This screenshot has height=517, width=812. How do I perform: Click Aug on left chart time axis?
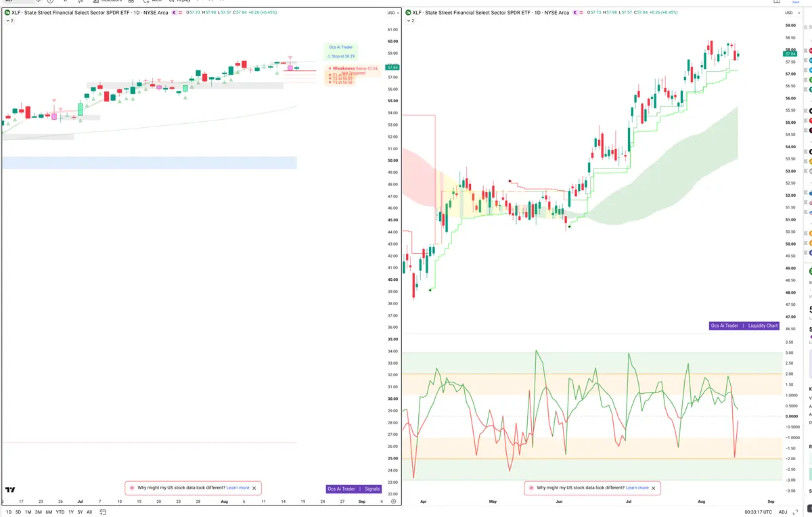[x=225, y=501]
